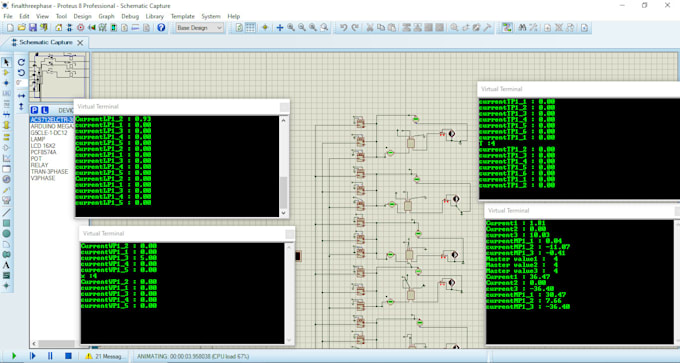Click the Undo arrow icon
The height and width of the screenshot is (363, 680).
343,28
